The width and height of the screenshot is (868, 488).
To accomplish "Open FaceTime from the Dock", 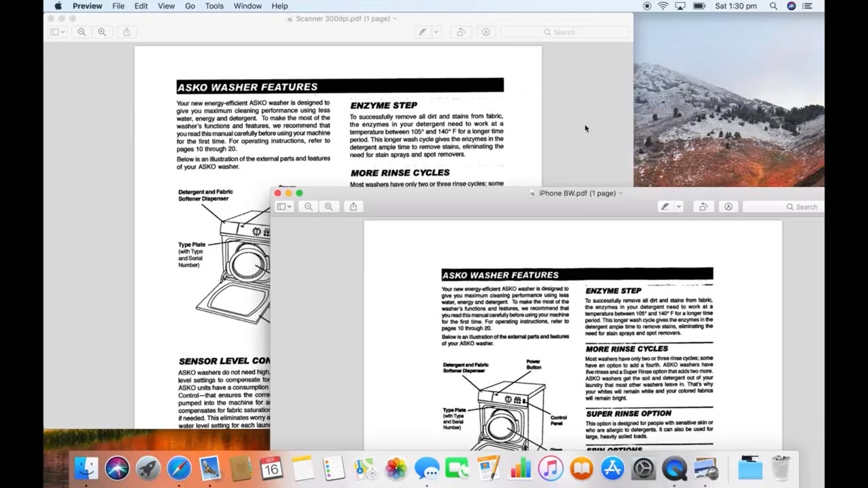I will [x=457, y=468].
